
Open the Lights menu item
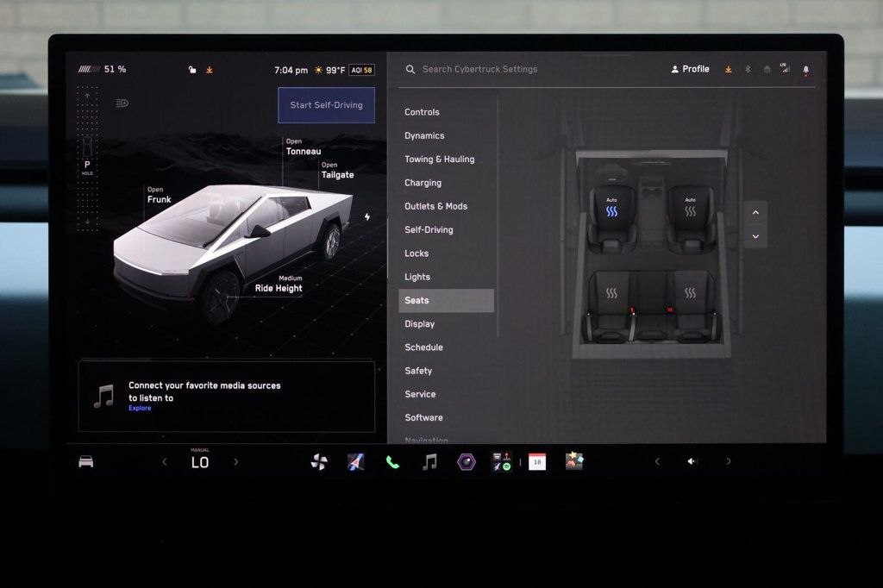417,277
